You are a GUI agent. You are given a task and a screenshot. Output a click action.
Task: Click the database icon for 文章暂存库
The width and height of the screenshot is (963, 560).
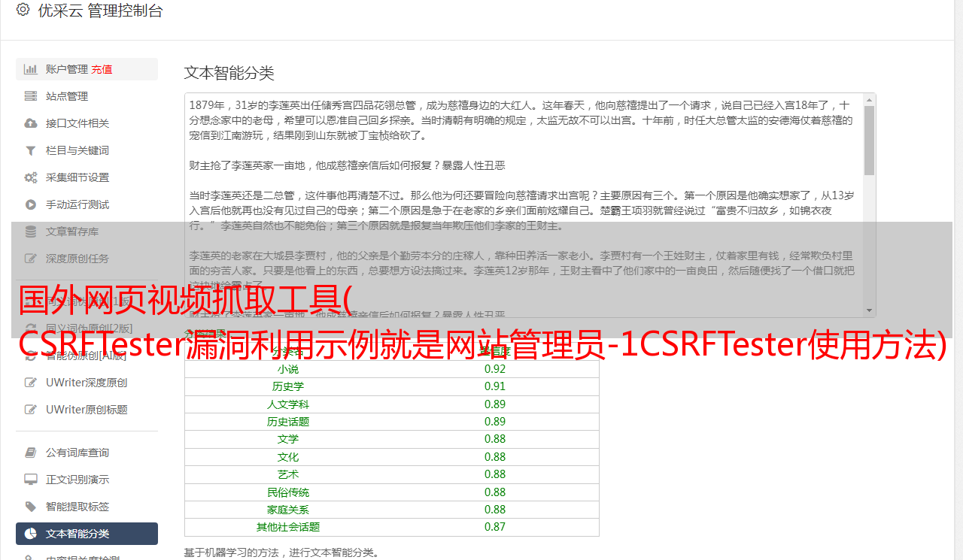(31, 232)
